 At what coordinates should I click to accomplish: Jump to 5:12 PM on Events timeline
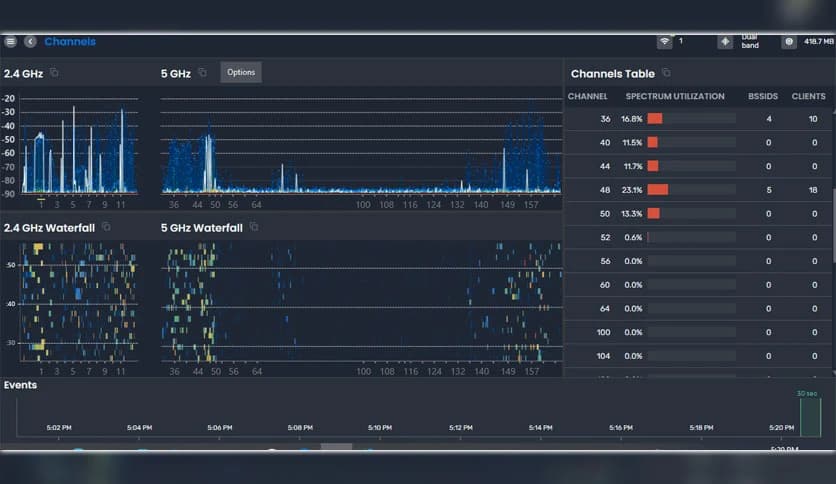click(461, 427)
